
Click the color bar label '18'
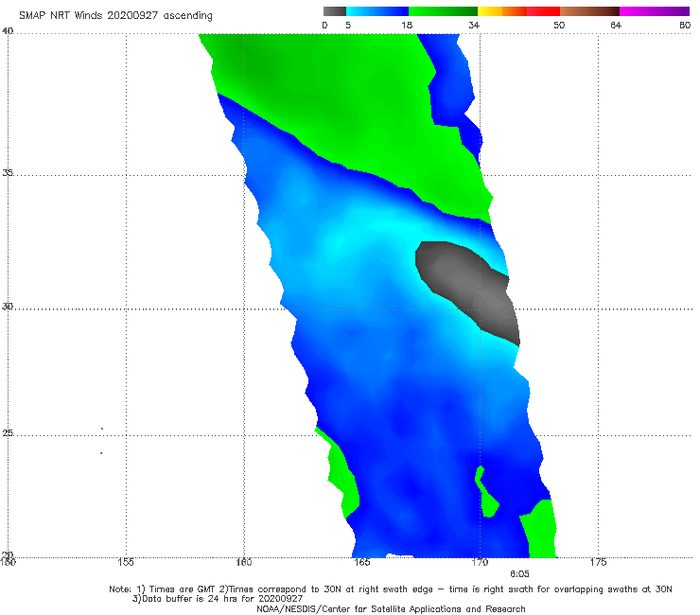407,26
